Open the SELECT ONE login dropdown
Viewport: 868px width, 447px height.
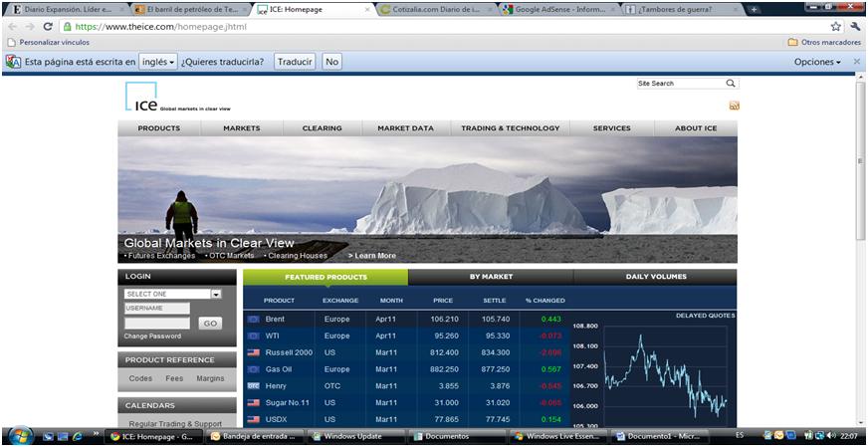click(173, 294)
